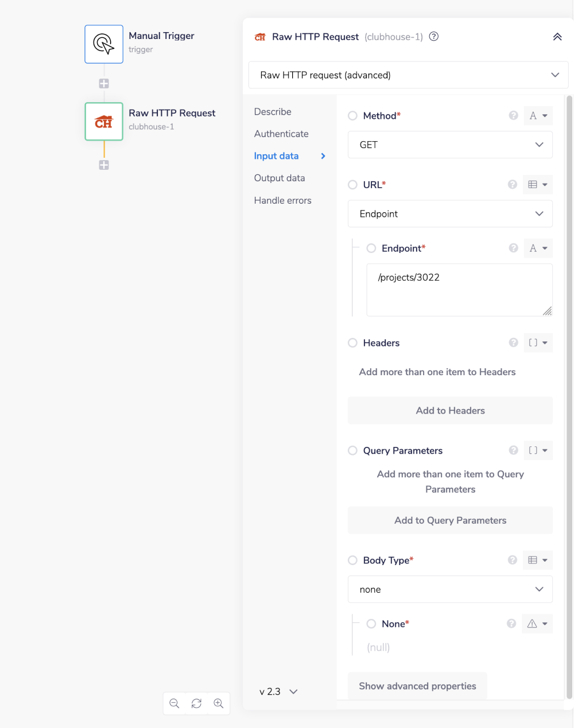Viewport: 574px width, 728px height.
Task: Expand the Raw HTTP request operation dropdown
Action: click(x=408, y=75)
